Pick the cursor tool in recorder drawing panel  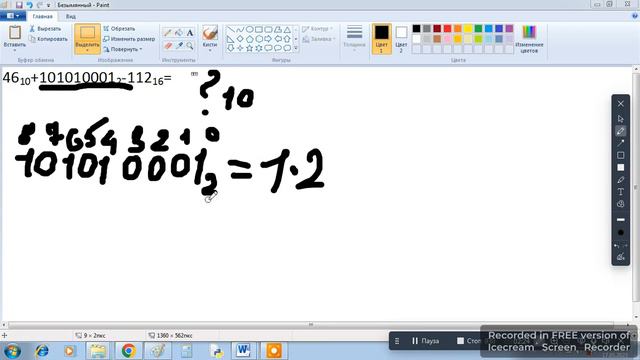620,119
